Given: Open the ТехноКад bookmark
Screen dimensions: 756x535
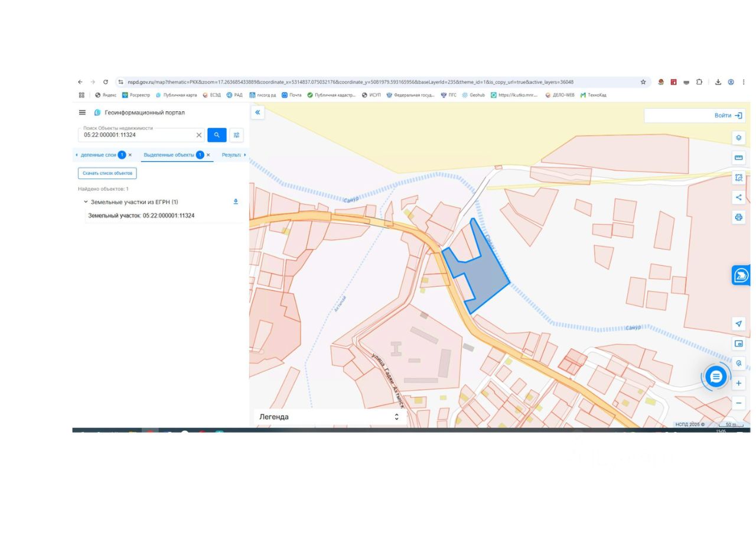Looking at the screenshot, I should [593, 95].
